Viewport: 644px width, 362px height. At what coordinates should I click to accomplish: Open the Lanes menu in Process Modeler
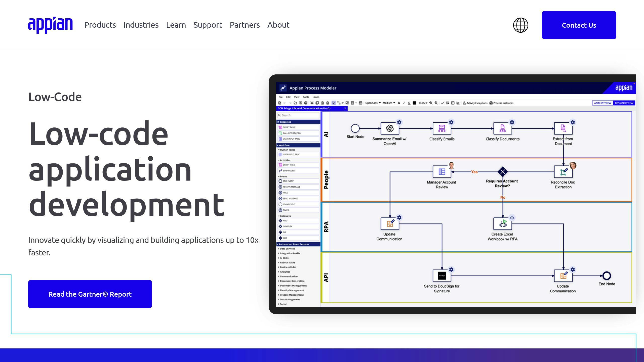316,97
